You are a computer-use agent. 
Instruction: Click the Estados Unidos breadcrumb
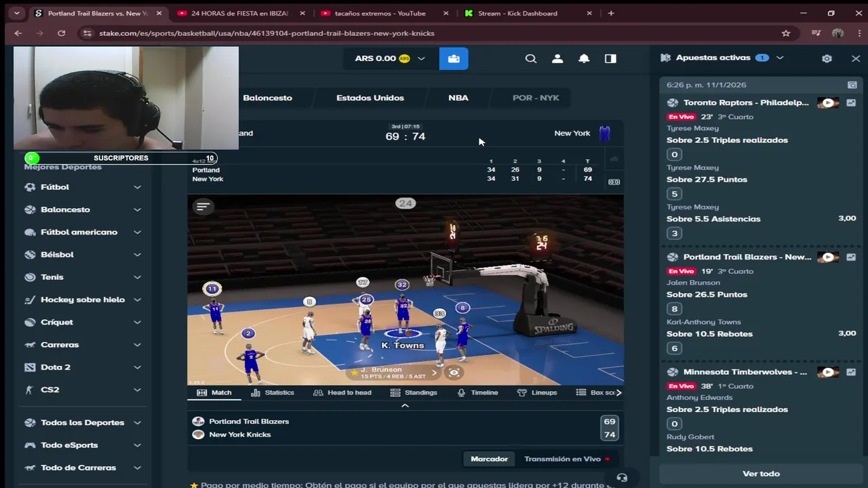click(x=370, y=98)
